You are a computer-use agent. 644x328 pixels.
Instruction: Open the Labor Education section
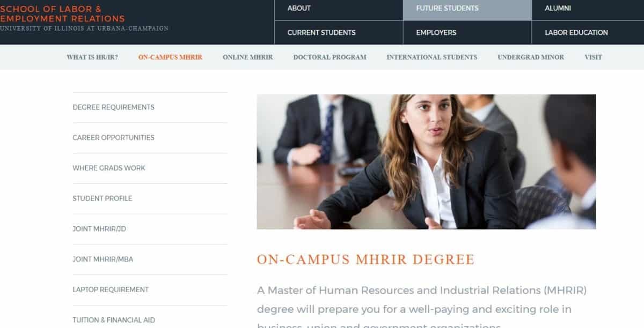(588, 33)
